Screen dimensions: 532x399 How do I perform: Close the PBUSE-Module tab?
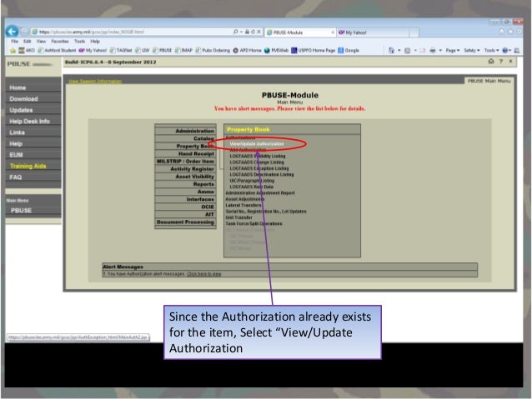pyautogui.click(x=333, y=32)
